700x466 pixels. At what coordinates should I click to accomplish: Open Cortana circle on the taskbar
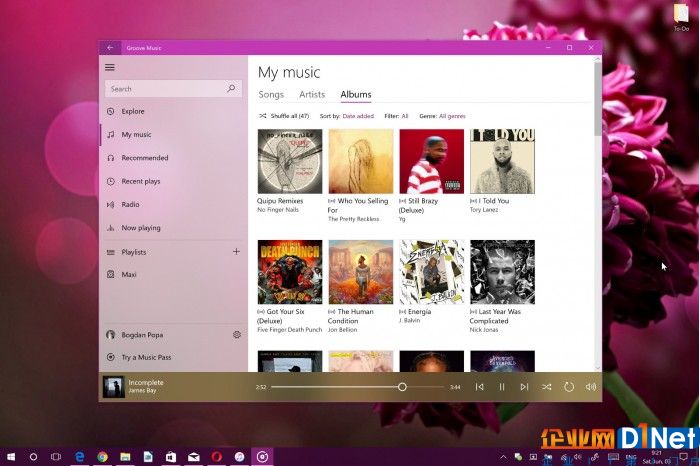click(x=33, y=457)
